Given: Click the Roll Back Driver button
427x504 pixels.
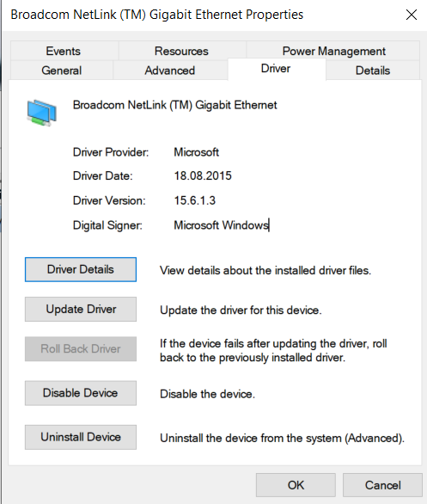Looking at the screenshot, I should point(81,348).
